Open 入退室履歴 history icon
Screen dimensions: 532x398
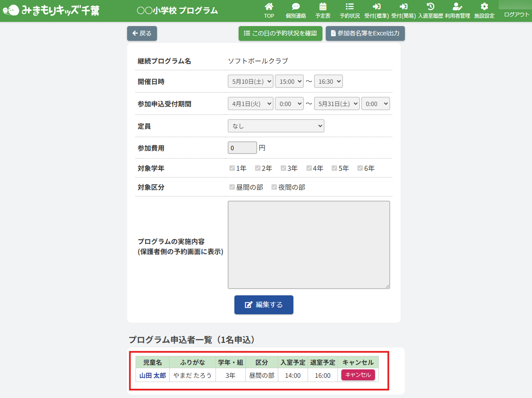430,7
